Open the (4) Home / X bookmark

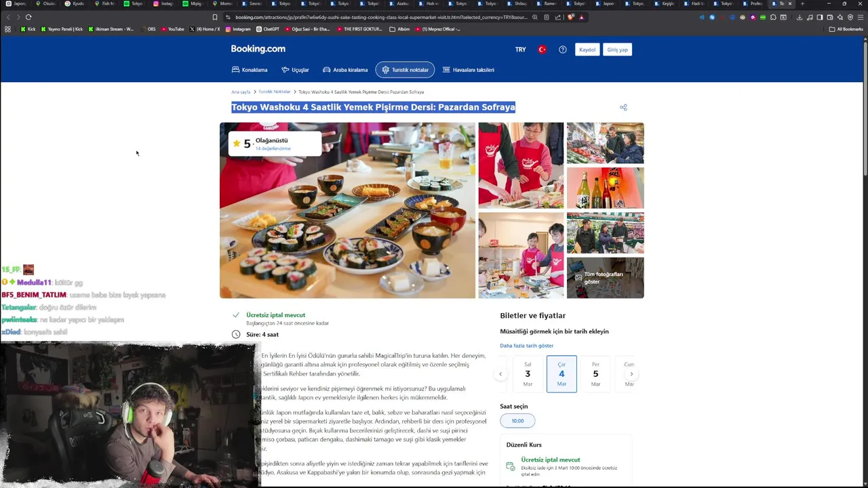coord(205,29)
